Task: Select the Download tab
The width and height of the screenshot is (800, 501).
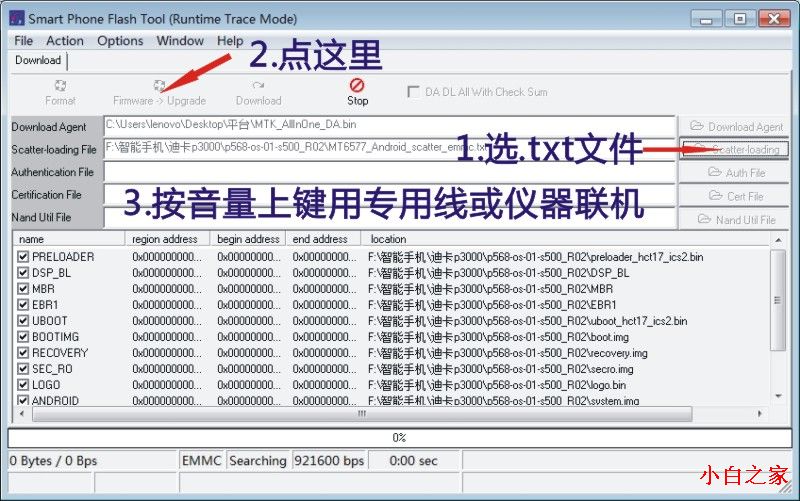Action: [38, 60]
